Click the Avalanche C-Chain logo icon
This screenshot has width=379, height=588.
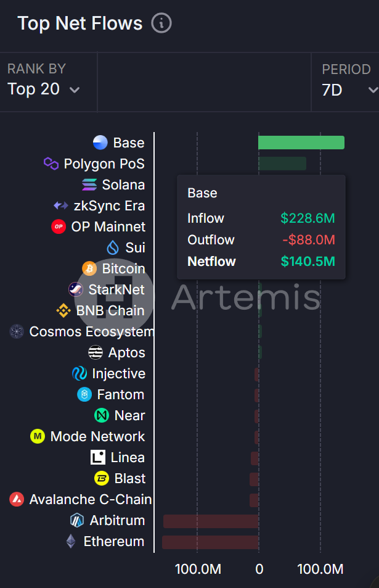[x=17, y=499]
